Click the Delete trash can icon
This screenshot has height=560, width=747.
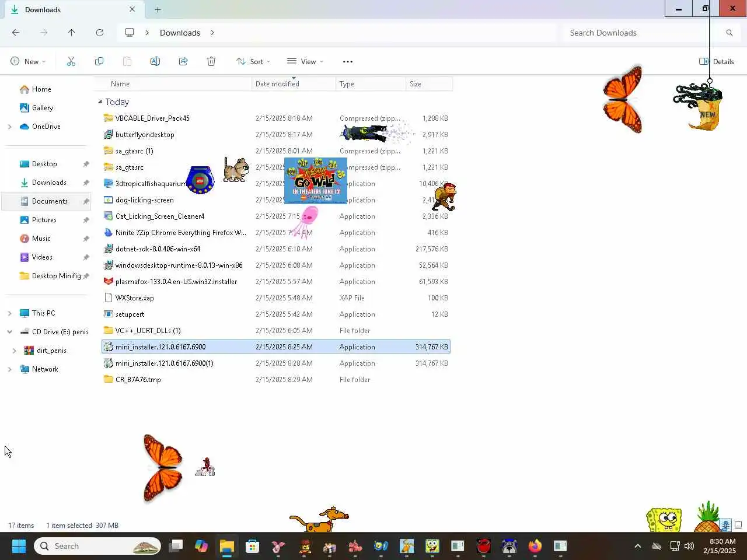211,61
